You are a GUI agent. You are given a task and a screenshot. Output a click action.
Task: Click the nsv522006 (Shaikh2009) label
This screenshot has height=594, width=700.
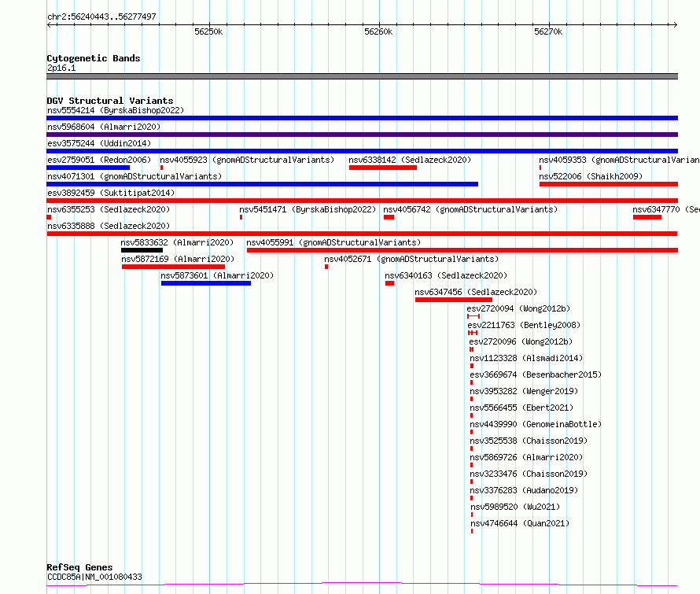tap(591, 176)
